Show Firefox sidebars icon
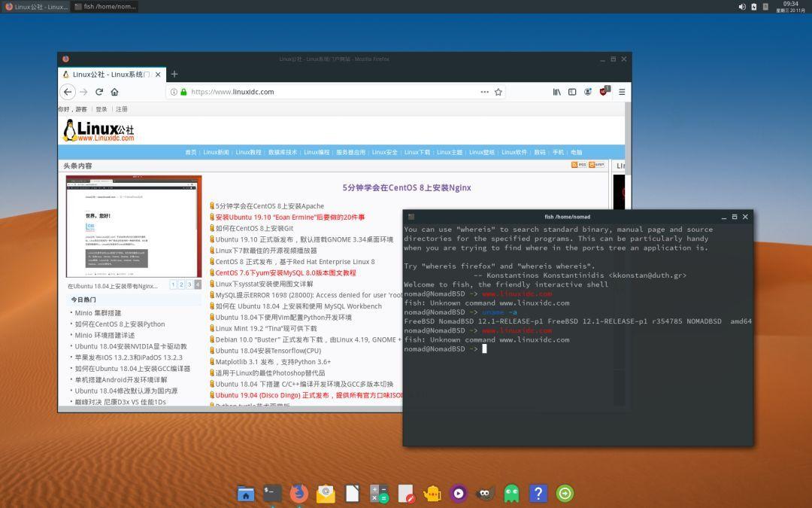The width and height of the screenshot is (812, 508). (x=572, y=92)
